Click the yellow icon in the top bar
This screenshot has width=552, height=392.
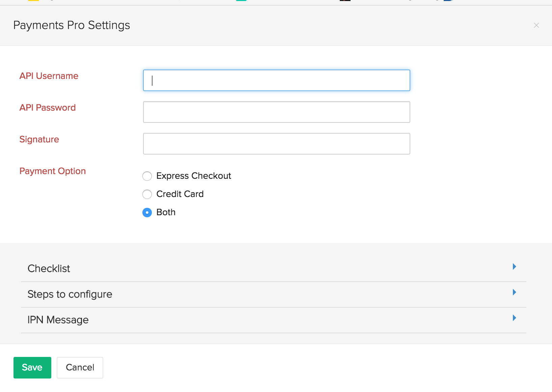[x=33, y=1]
